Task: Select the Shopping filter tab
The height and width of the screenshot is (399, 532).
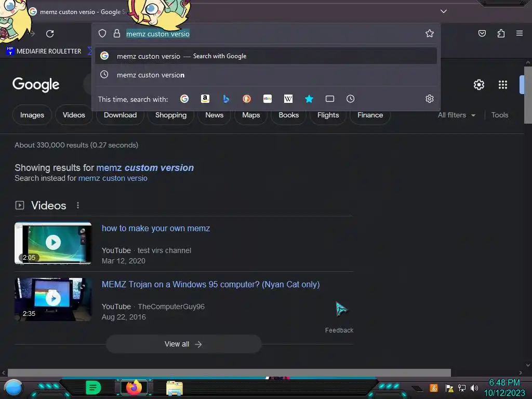Action: click(170, 115)
